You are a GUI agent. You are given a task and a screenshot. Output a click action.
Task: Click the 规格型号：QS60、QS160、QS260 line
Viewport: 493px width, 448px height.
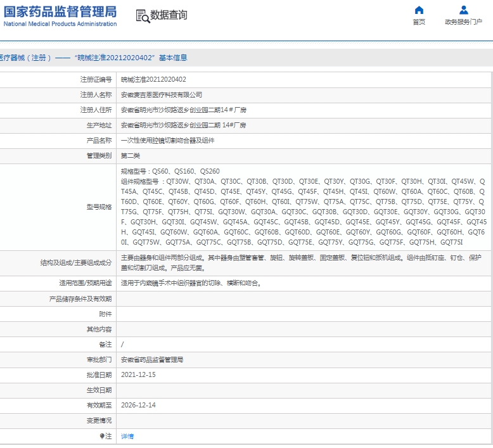coord(170,171)
